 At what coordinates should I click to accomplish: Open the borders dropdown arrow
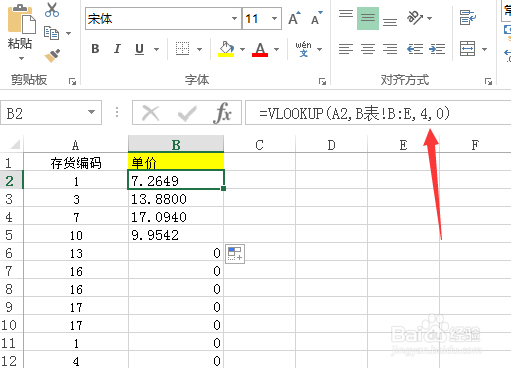tap(199, 50)
